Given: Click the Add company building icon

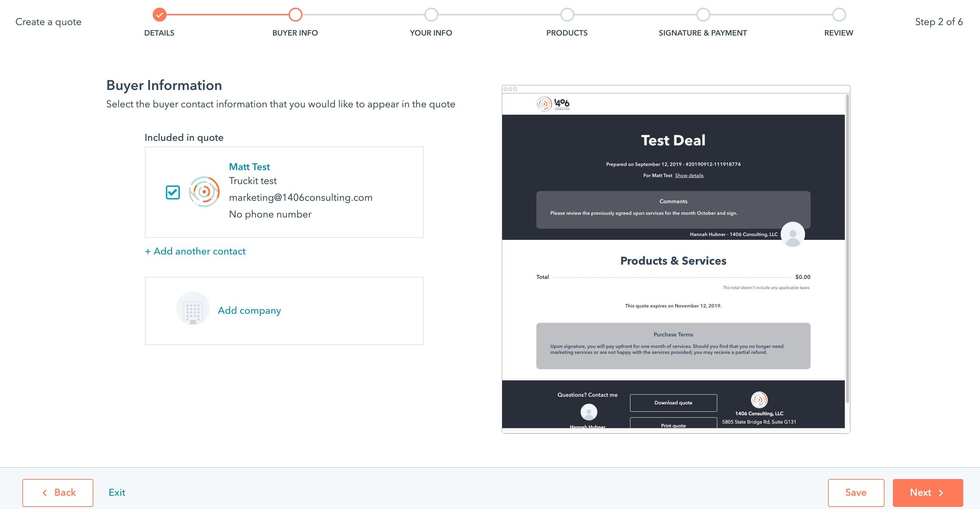Looking at the screenshot, I should [x=192, y=310].
